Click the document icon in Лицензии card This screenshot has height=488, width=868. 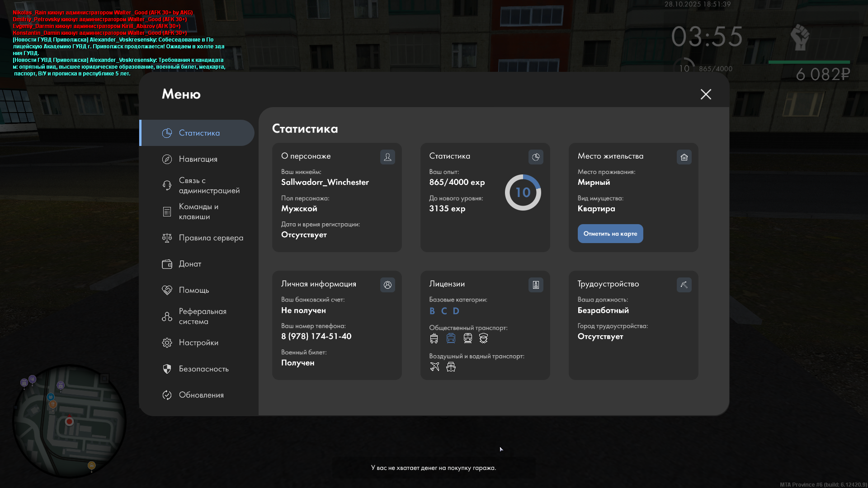tap(536, 285)
